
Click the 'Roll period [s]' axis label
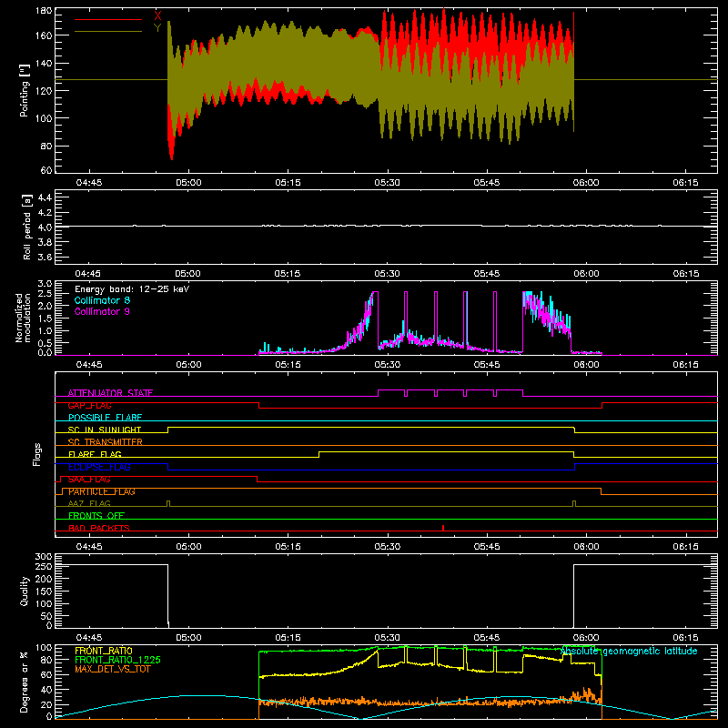pos(26,227)
